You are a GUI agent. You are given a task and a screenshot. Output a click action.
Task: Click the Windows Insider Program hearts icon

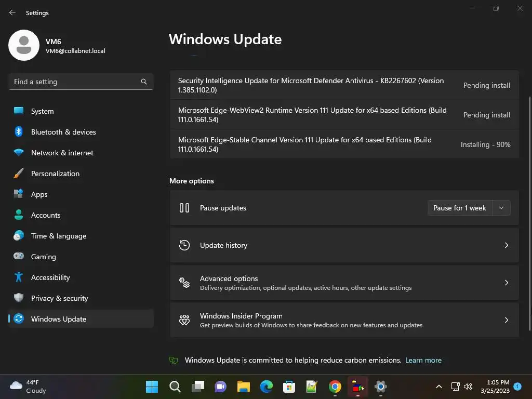click(184, 320)
